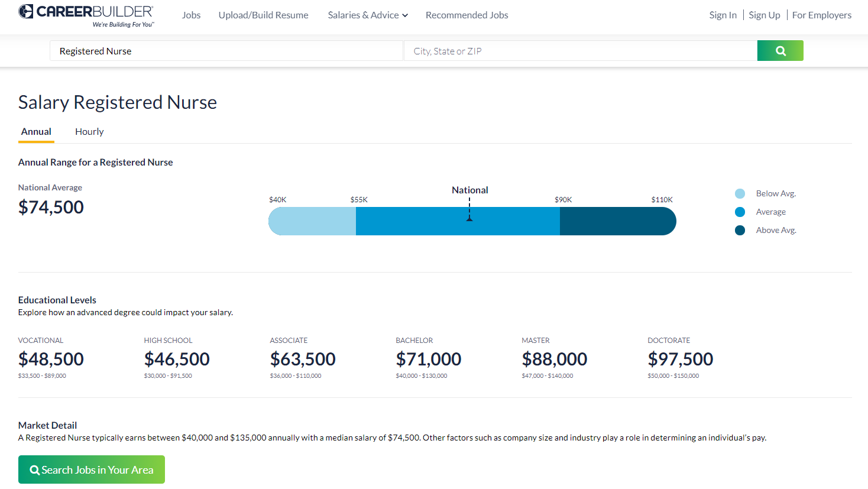Open the Jobs menu item
This screenshot has height=489, width=868.
pos(191,15)
